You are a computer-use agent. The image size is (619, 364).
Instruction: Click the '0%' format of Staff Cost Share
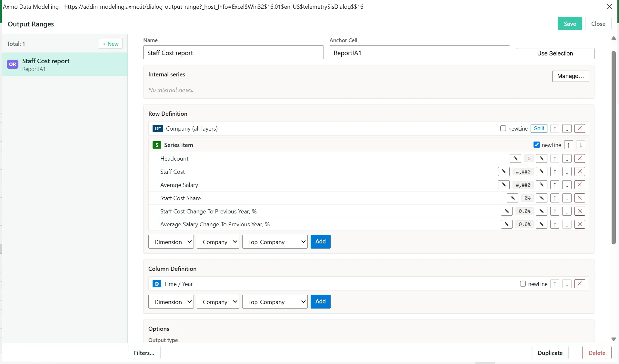pyautogui.click(x=527, y=198)
